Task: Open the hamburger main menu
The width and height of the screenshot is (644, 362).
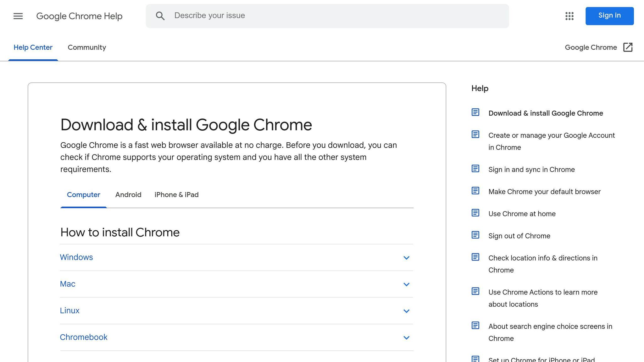Action: (x=18, y=16)
